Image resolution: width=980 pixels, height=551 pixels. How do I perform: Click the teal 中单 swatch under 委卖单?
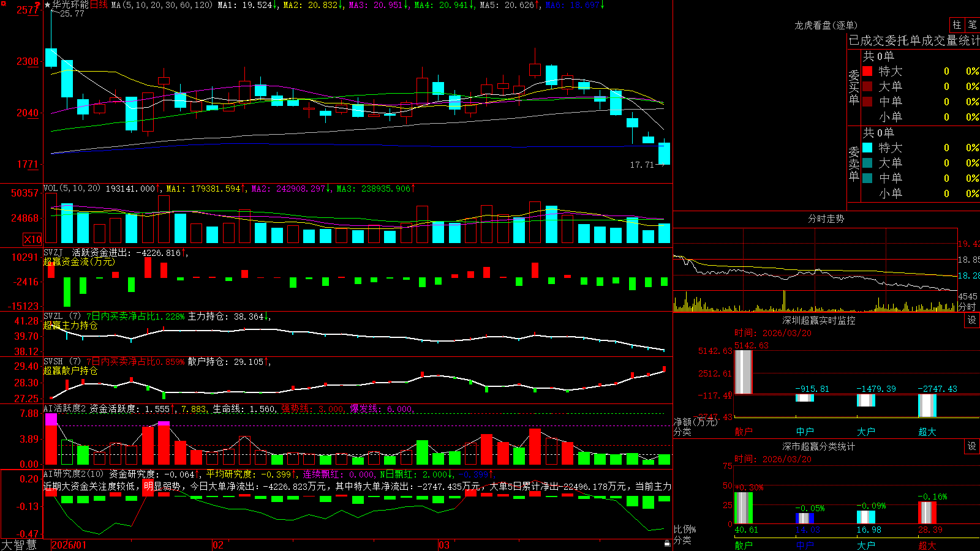[x=867, y=178]
